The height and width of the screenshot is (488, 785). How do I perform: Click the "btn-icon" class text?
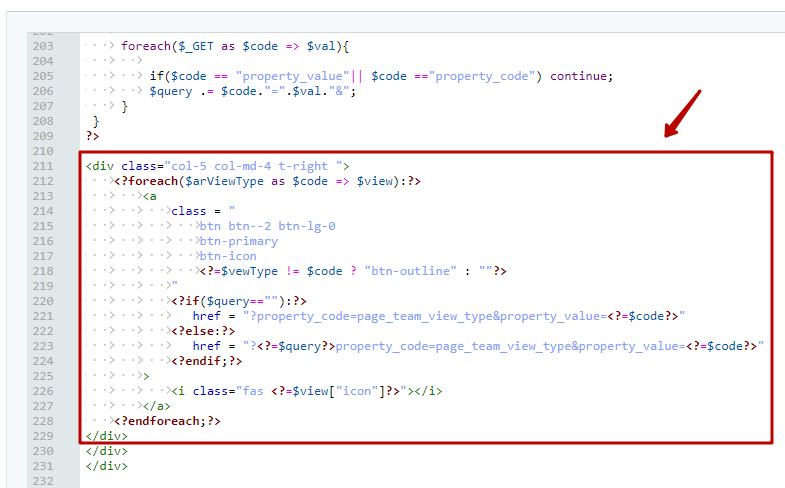click(227, 256)
